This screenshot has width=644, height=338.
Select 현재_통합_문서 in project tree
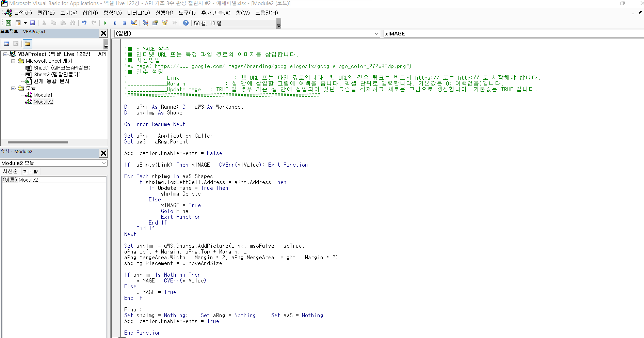point(51,81)
